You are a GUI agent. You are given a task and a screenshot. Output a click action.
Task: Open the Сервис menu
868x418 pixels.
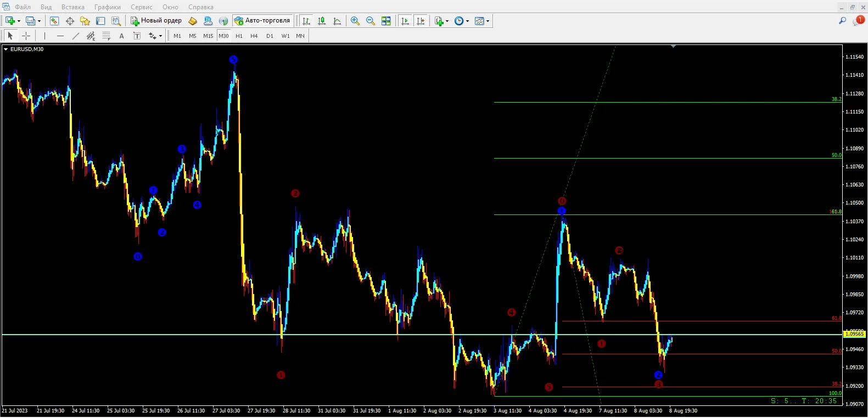point(142,7)
